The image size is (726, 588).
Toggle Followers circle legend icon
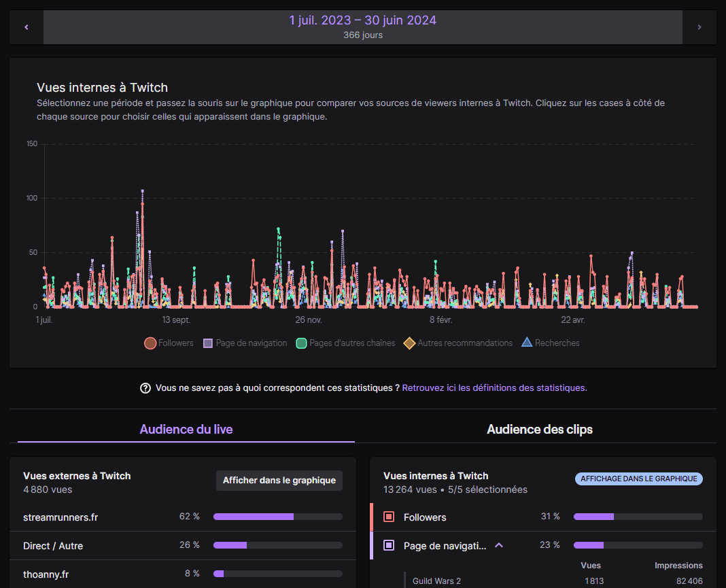click(x=150, y=343)
